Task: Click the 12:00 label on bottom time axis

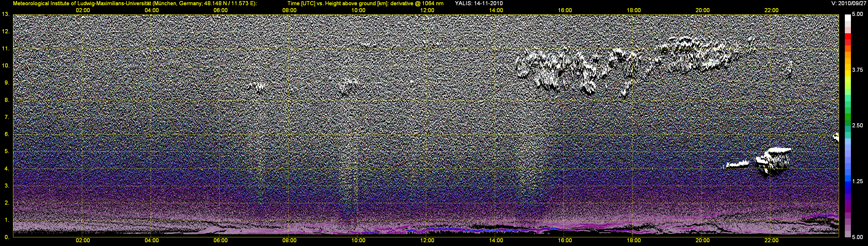Action: [427, 241]
